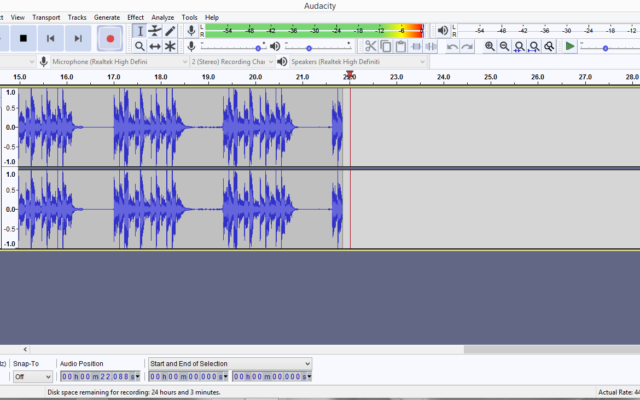Viewport: 640px width, 400px height.
Task: Click the Silence audio icon
Action: (x=431, y=46)
